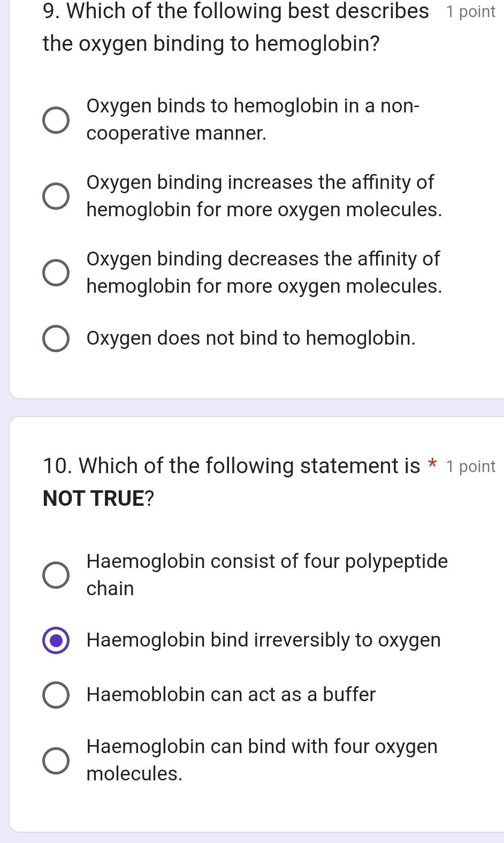Click the red required asterisk on question 10
Image resolution: width=504 pixels, height=843 pixels.
pyautogui.click(x=433, y=465)
